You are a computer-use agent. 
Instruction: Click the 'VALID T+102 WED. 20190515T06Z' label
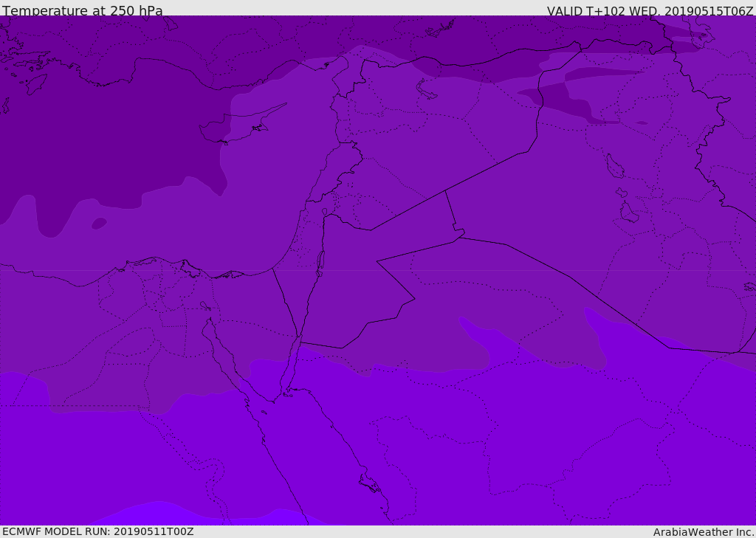[650, 11]
